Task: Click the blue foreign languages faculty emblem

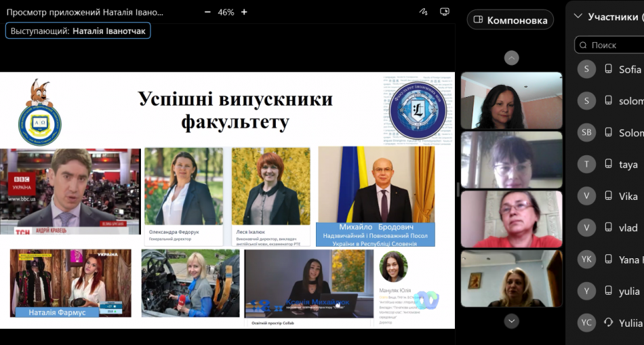Action: [418, 110]
